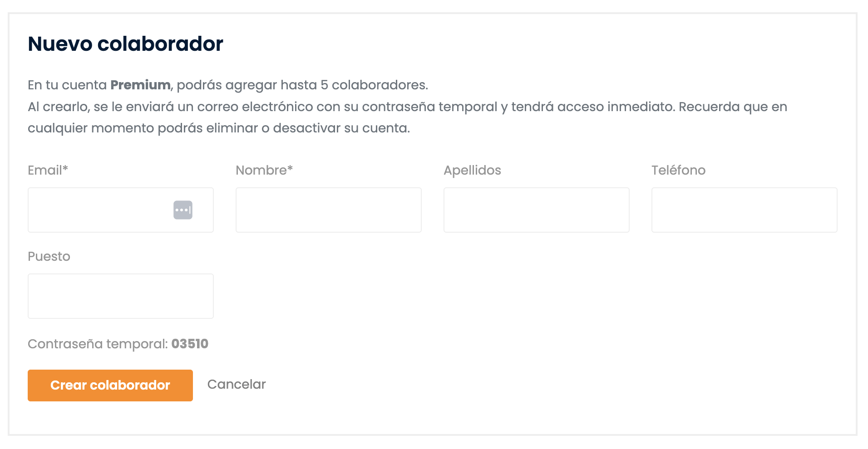
Task: Click inside the Teléfono input field
Action: pos(744,210)
